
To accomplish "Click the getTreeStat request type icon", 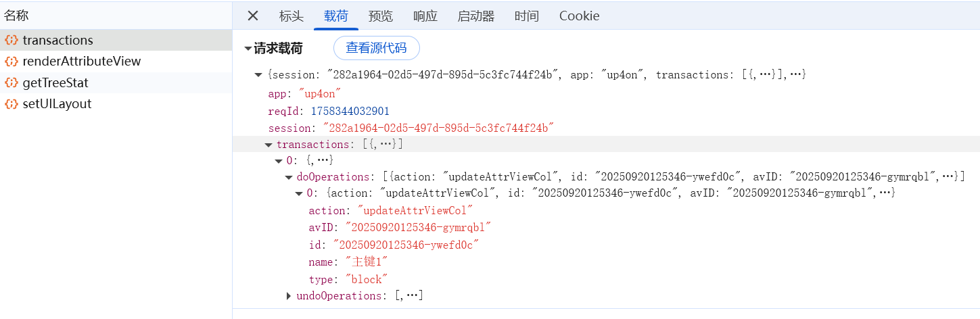I will click(x=11, y=83).
